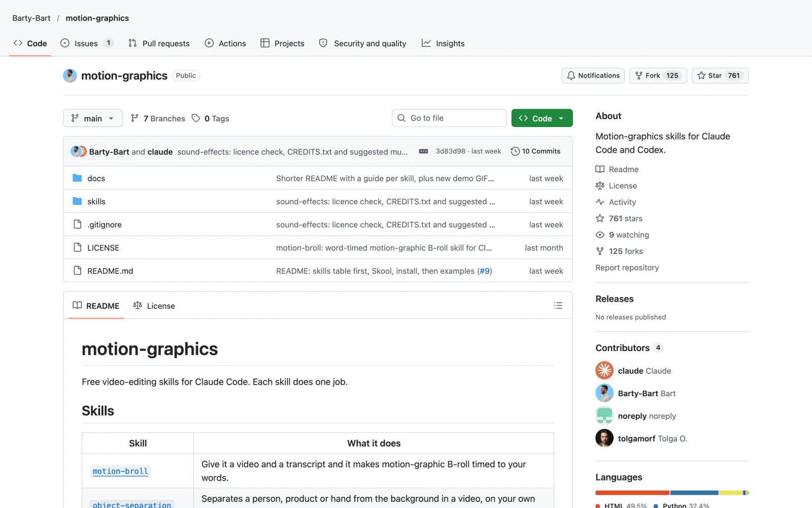The width and height of the screenshot is (812, 508).
Task: Go to the Barty-Bart profile breadcrumb
Action: [x=31, y=18]
